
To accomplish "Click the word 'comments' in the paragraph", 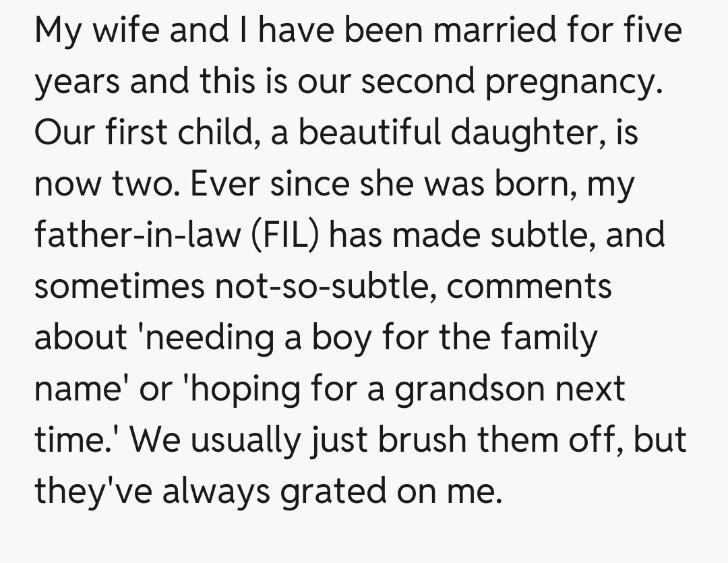I will tap(528, 285).
